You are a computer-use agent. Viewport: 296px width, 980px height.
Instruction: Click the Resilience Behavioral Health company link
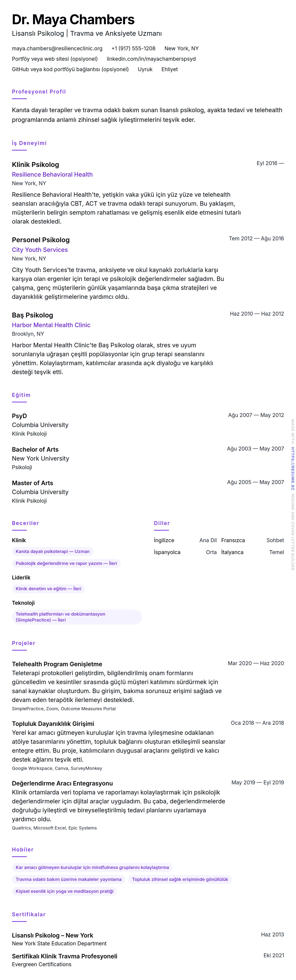[x=52, y=175]
